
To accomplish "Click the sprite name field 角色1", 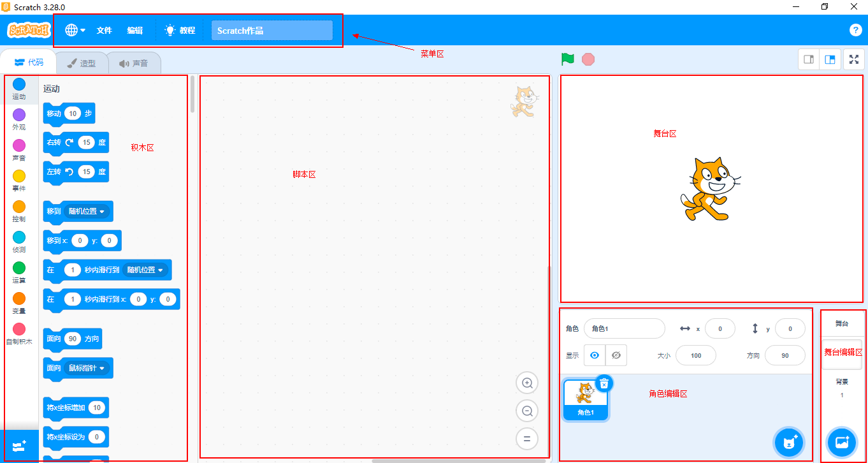I will (625, 328).
